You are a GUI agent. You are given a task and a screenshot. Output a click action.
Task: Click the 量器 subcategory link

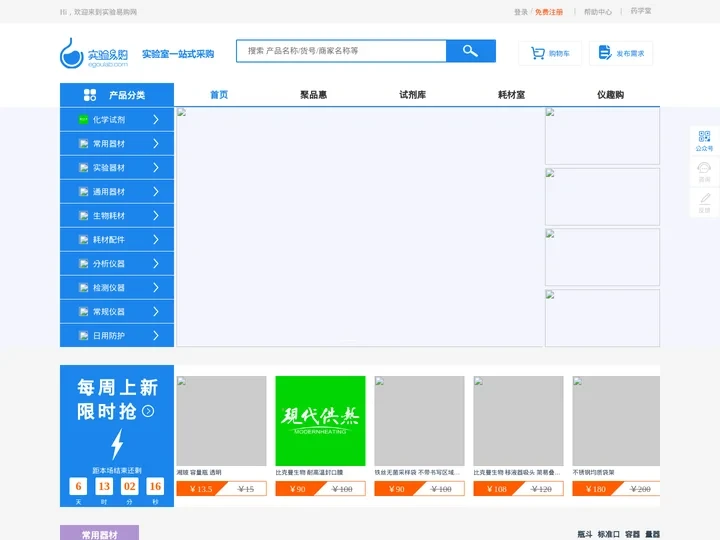pos(652,534)
